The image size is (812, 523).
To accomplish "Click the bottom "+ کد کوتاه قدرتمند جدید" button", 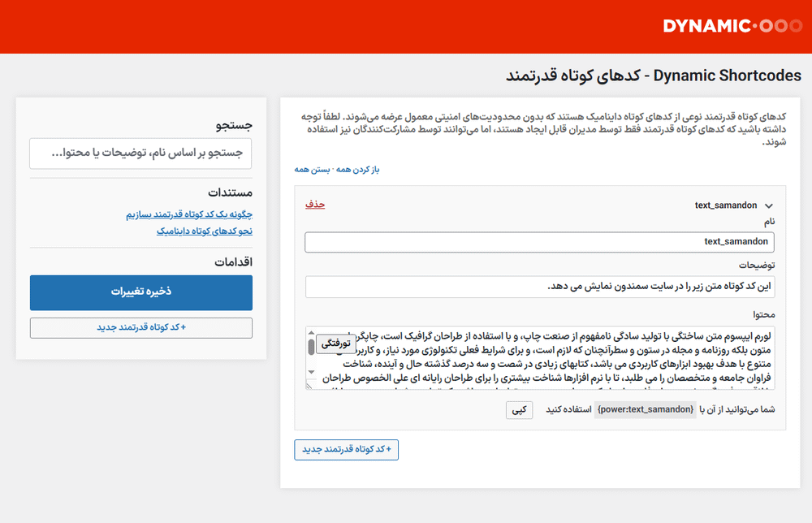I will (x=346, y=449).
